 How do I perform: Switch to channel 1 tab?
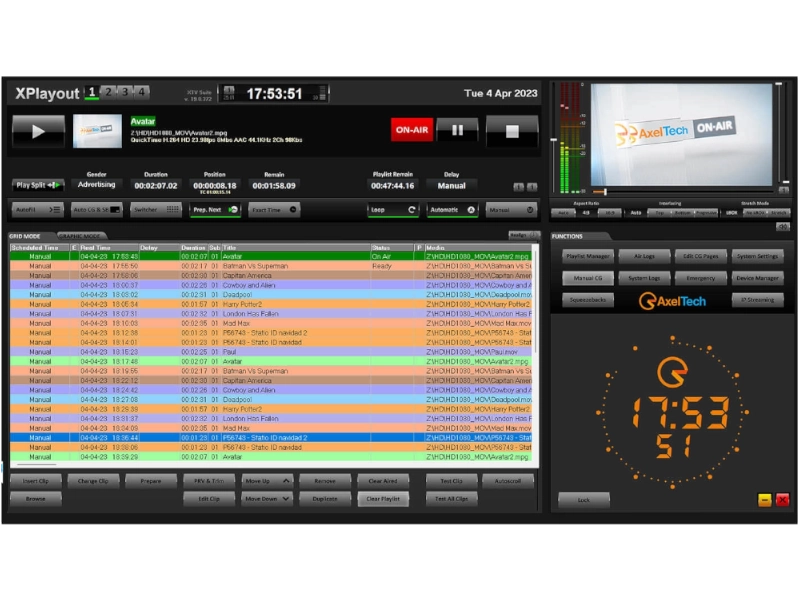pyautogui.click(x=92, y=92)
